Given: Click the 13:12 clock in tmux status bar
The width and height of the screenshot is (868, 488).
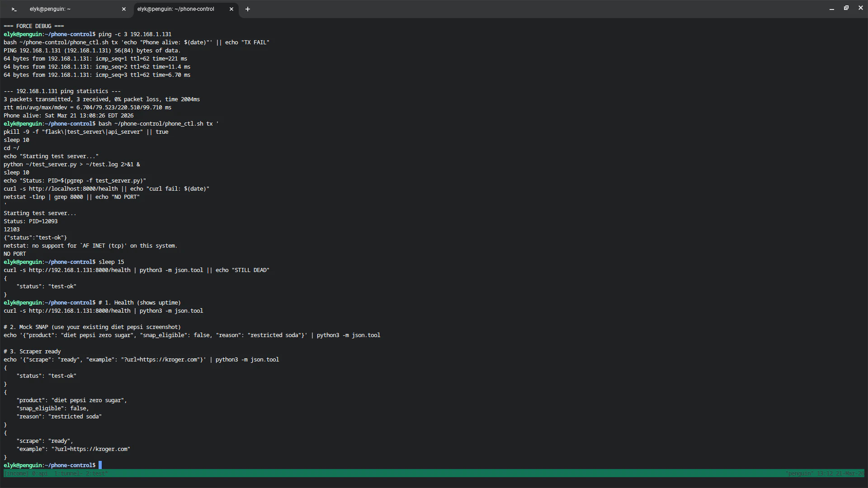Looking at the screenshot, I should [825, 474].
